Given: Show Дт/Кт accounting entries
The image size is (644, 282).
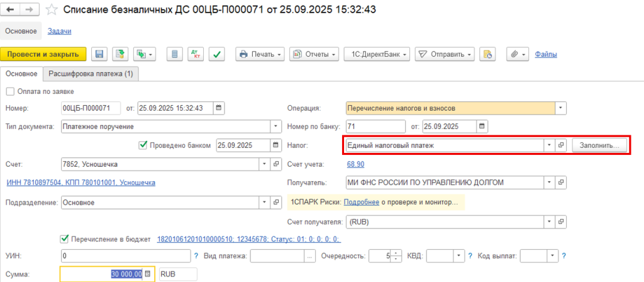Looking at the screenshot, I should click(x=196, y=54).
